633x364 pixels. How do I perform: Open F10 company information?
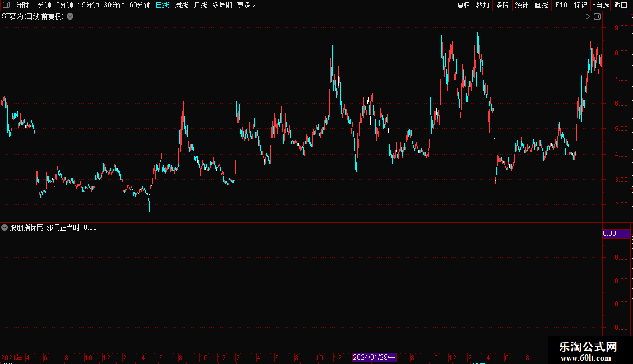pos(561,5)
